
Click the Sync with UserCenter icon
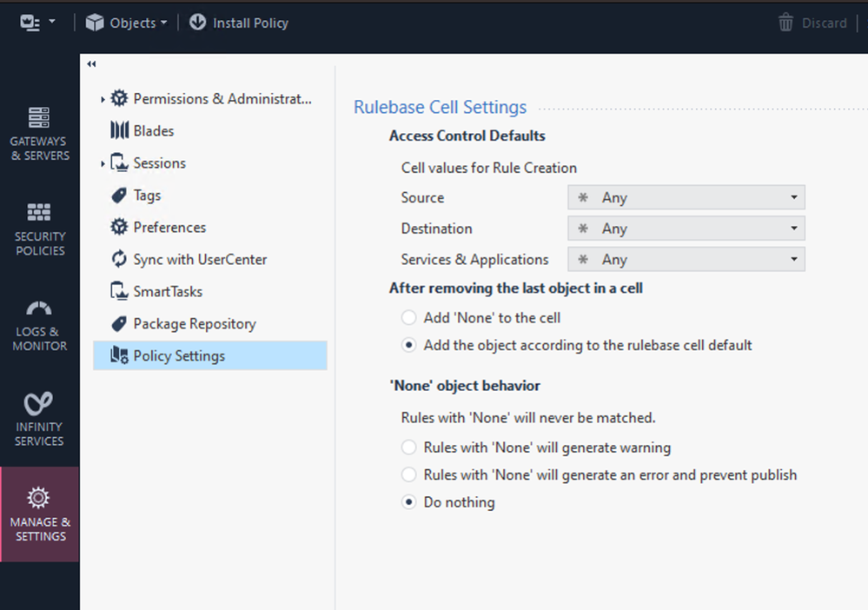click(119, 259)
